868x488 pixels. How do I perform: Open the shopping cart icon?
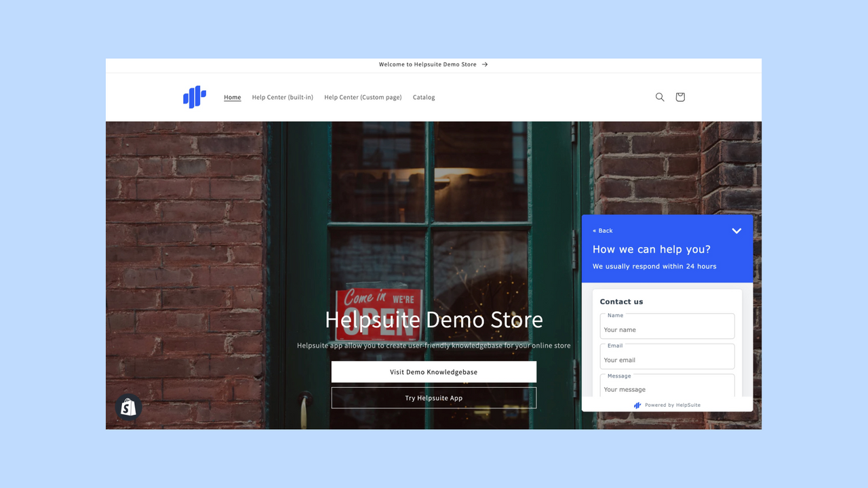(x=680, y=97)
